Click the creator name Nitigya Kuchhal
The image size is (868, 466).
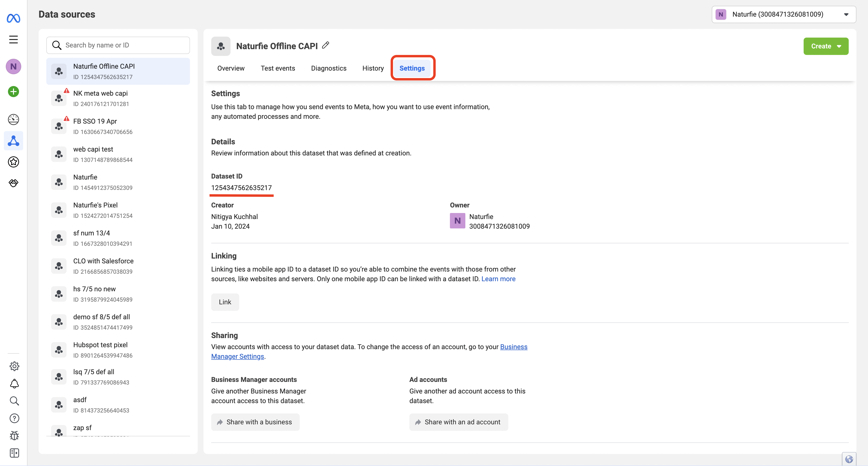235,217
